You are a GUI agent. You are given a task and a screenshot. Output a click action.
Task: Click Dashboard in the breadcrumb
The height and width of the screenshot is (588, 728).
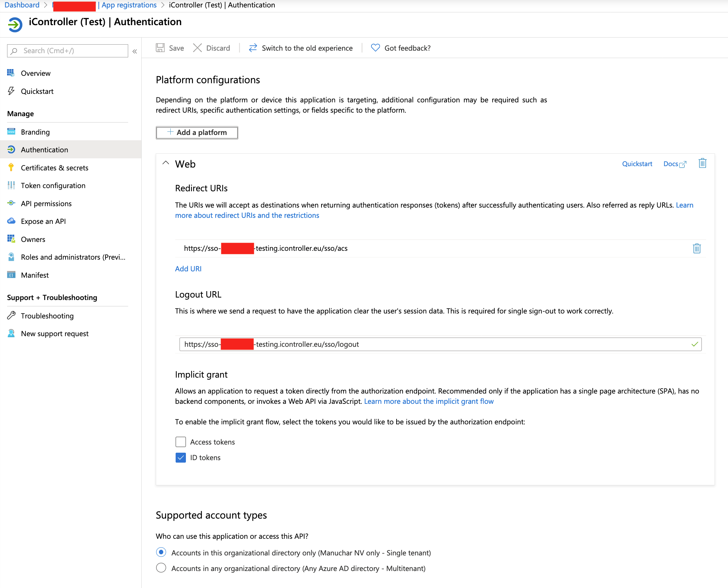(22, 5)
